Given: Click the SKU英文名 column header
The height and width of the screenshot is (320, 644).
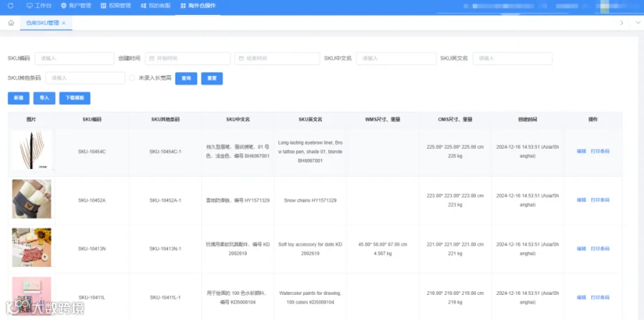Looking at the screenshot, I should tap(310, 120).
